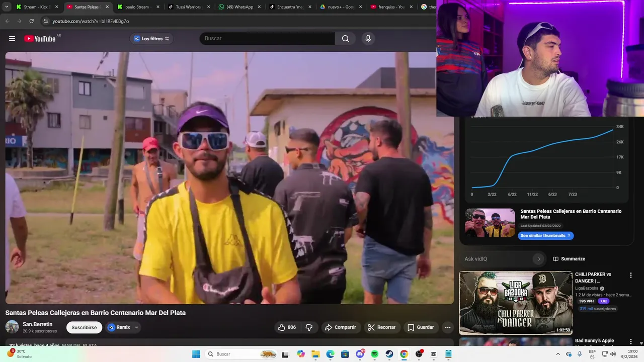Click See similar thumbnails button
This screenshot has width=644, height=362.
[x=546, y=236]
